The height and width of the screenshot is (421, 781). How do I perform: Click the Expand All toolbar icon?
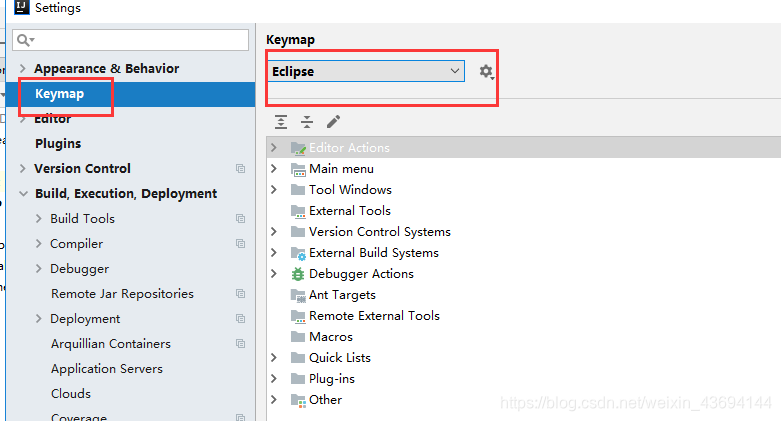pos(281,122)
